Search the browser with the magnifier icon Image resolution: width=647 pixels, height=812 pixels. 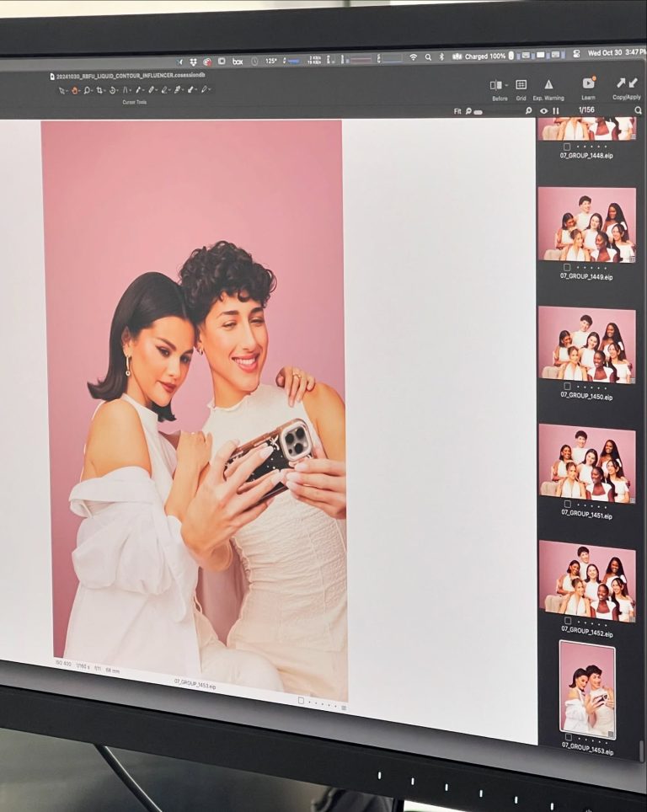[x=638, y=110]
